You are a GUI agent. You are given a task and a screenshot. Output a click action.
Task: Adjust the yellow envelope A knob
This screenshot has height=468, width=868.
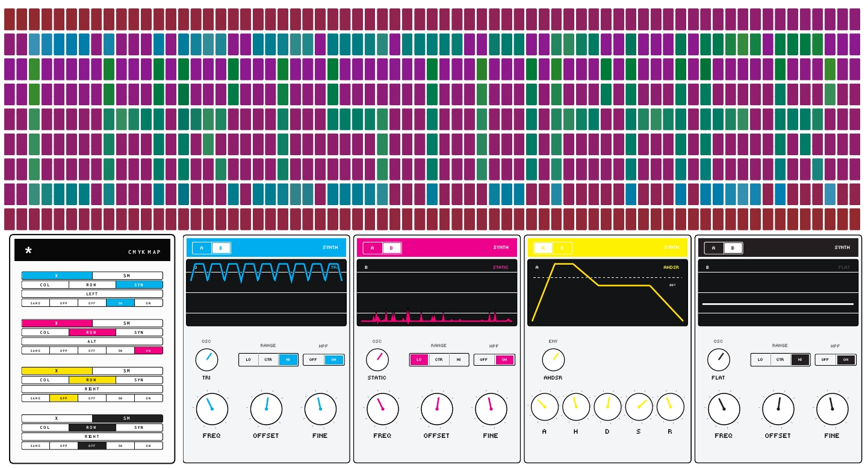pos(545,407)
